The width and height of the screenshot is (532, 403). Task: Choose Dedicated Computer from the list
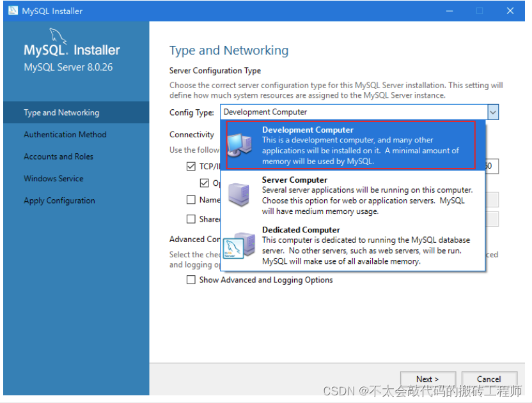[352, 245]
